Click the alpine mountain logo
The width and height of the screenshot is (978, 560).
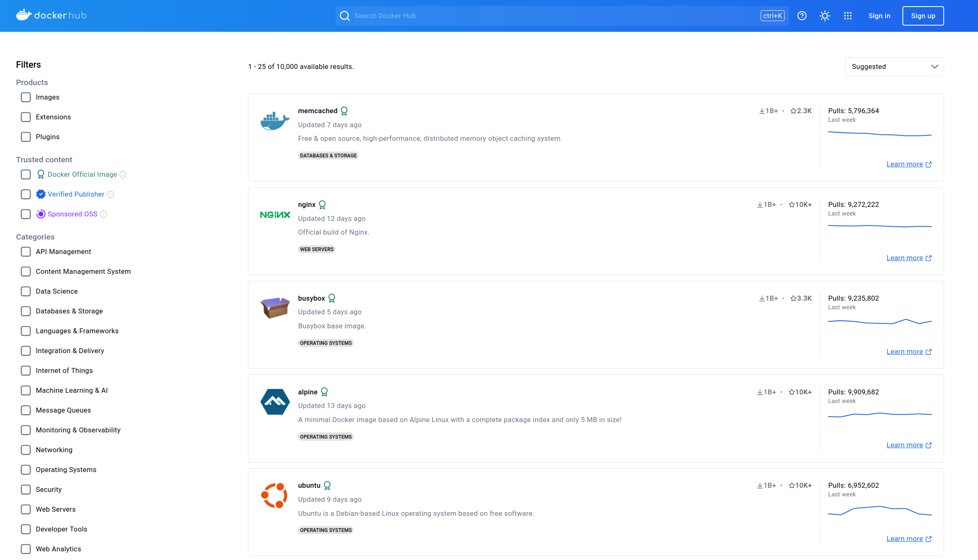point(275,402)
